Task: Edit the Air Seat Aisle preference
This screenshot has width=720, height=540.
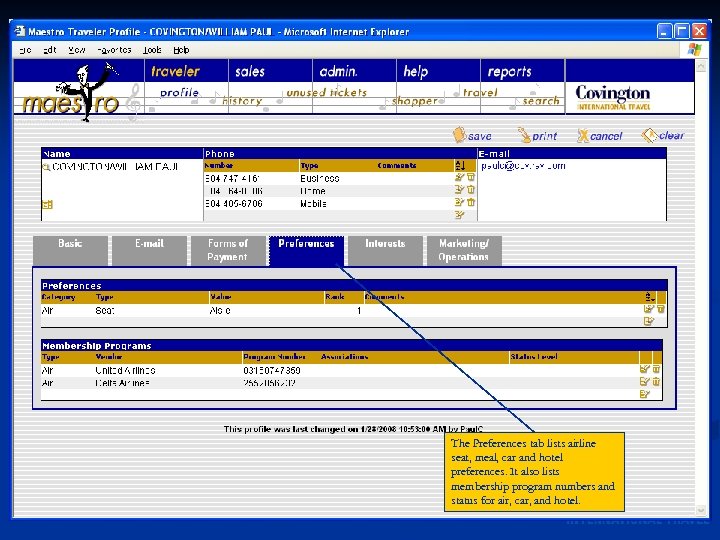Action: (x=648, y=309)
